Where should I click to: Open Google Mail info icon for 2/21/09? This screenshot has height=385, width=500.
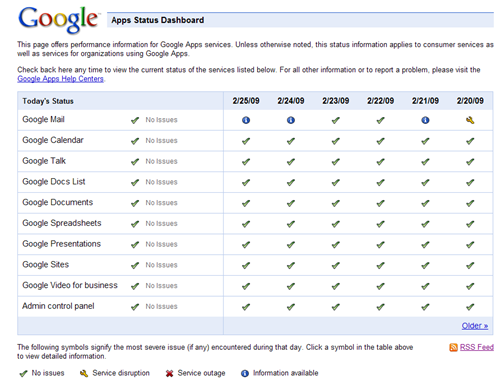pyautogui.click(x=425, y=120)
